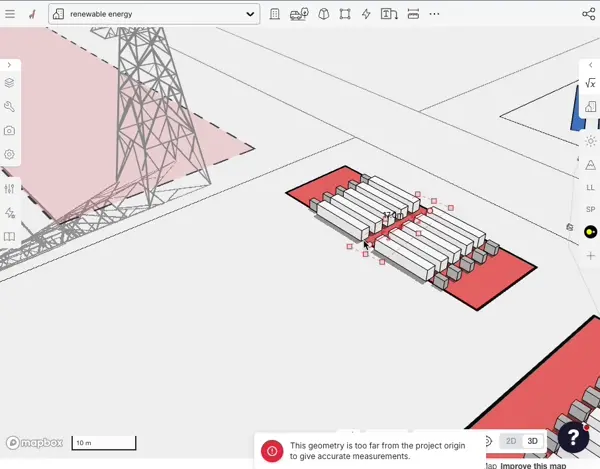Open the sliders adjustments panel
This screenshot has height=469, width=600.
point(10,189)
